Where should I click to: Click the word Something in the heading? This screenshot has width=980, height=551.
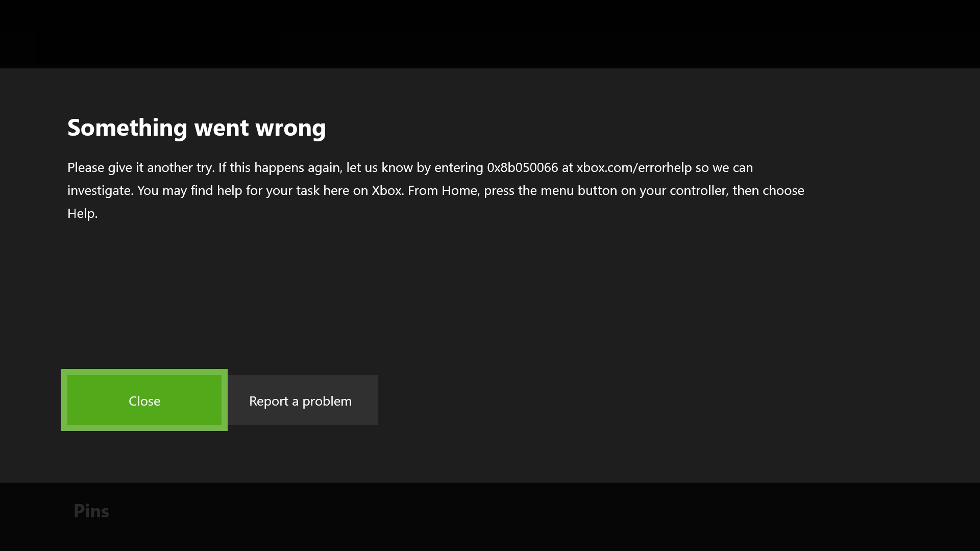click(127, 128)
